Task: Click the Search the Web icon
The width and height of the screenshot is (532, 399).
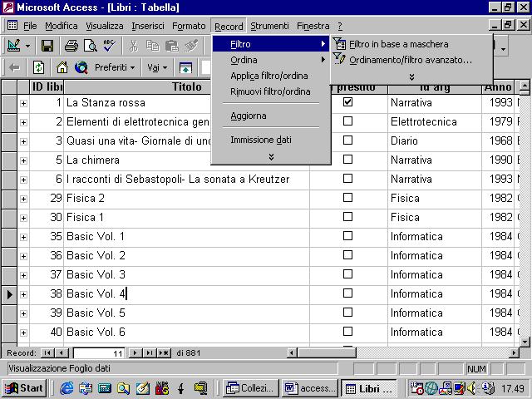Action: (81, 67)
